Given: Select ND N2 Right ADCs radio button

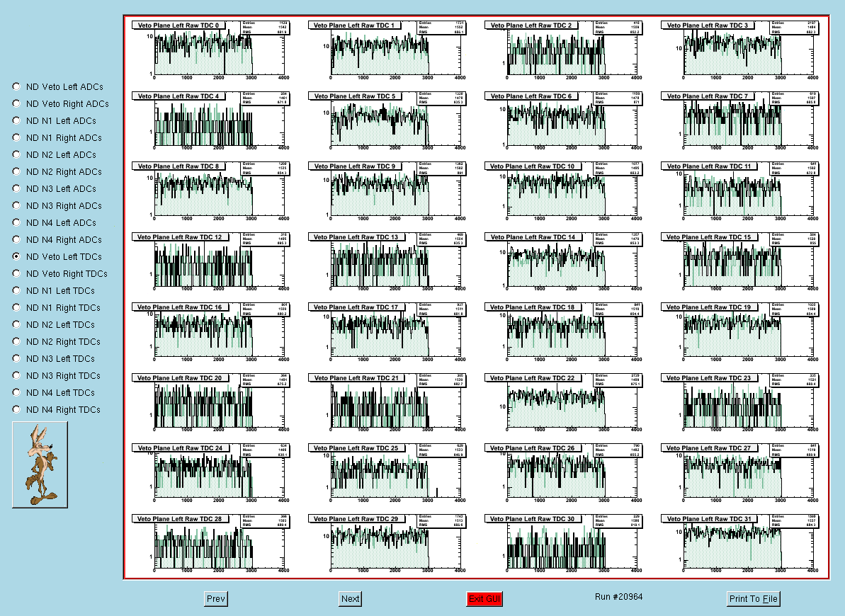Looking at the screenshot, I should [x=17, y=171].
